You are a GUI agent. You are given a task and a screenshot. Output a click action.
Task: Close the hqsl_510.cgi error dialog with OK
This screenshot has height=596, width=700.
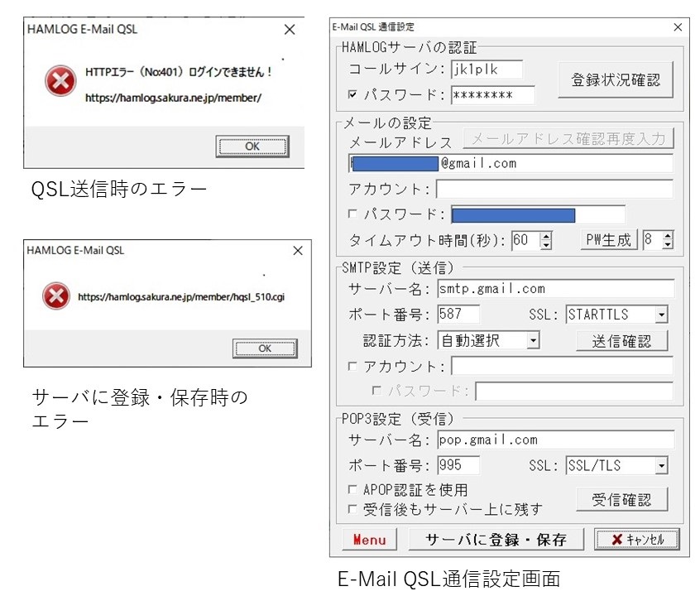pos(264,348)
